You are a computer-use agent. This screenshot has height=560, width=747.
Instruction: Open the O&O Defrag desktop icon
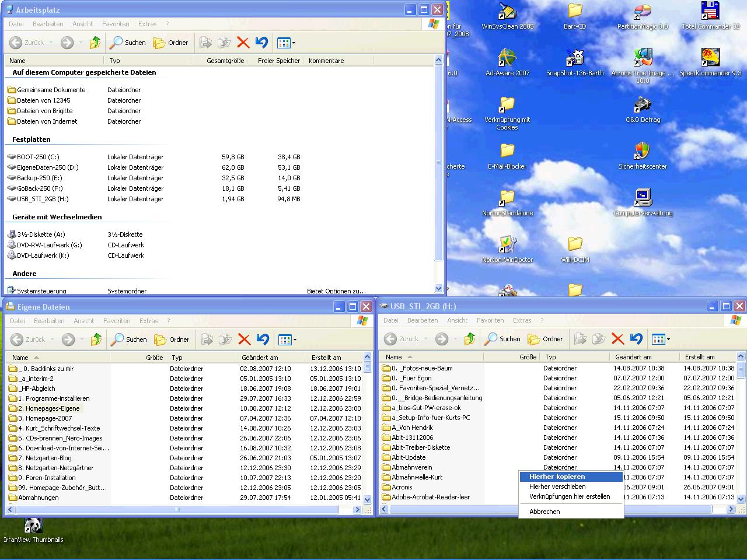(x=643, y=105)
